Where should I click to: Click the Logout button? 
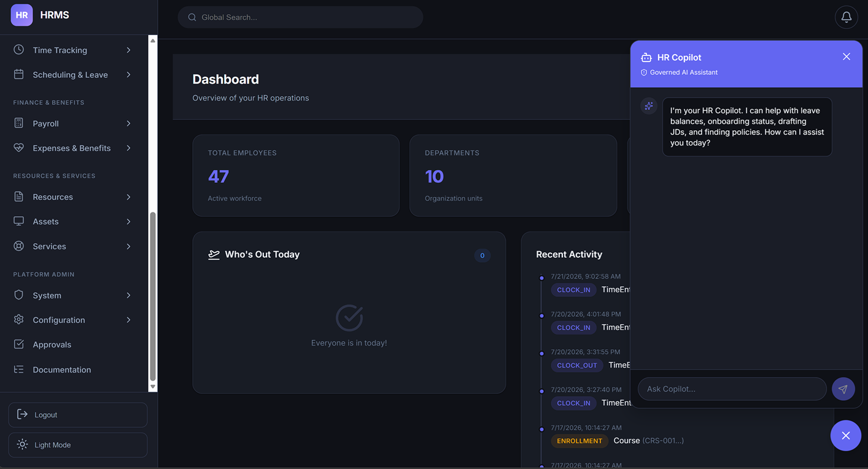[78, 415]
